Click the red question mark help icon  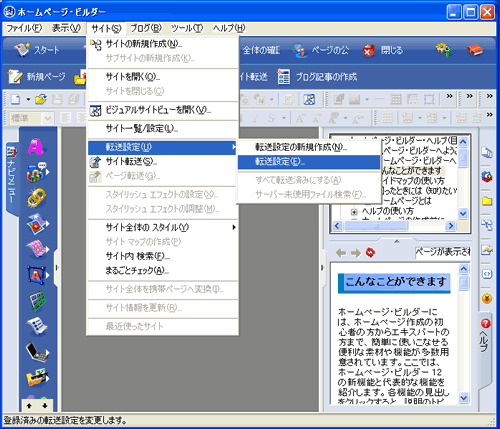(486, 323)
